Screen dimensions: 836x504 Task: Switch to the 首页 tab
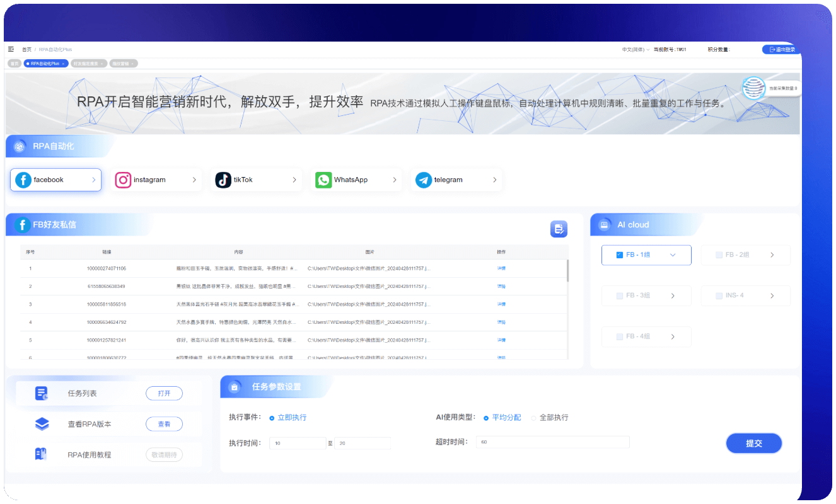point(14,64)
